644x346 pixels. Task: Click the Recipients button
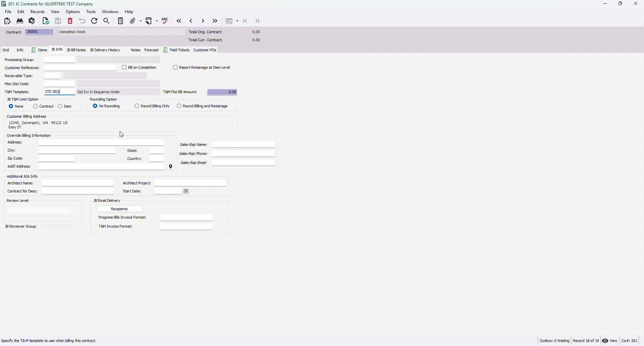120,209
